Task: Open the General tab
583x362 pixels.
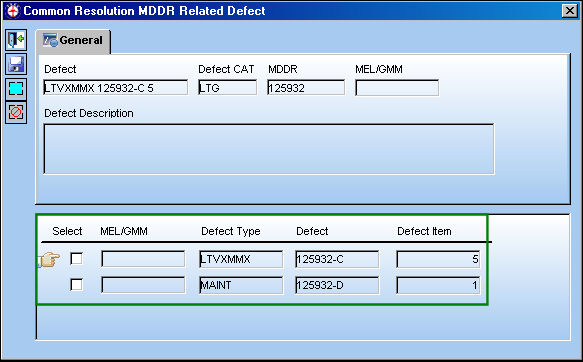Action: tap(73, 41)
